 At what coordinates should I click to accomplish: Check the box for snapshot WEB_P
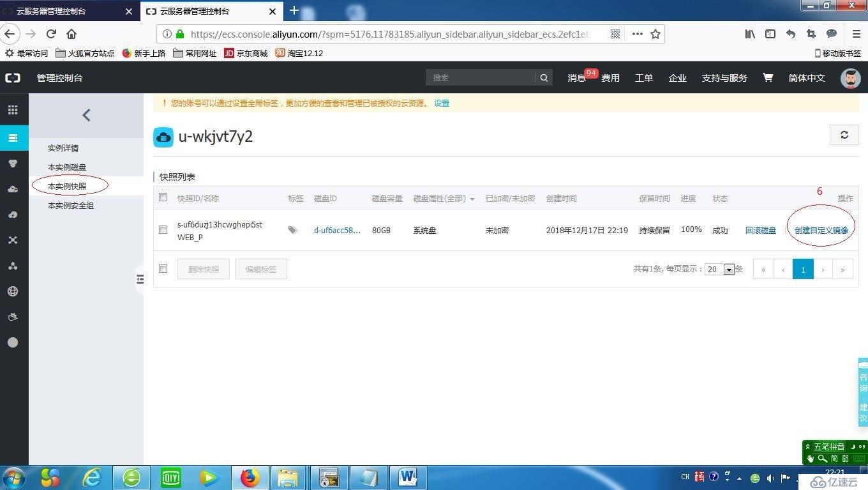tap(163, 229)
